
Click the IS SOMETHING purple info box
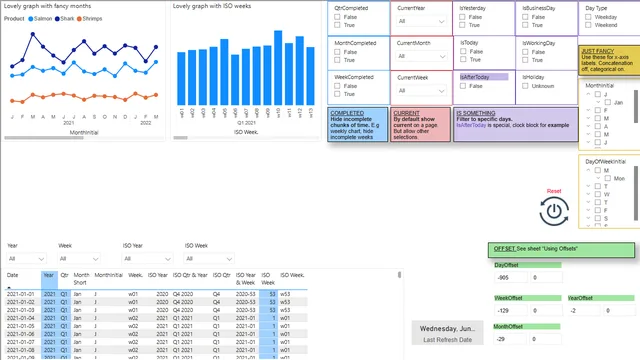click(516, 124)
